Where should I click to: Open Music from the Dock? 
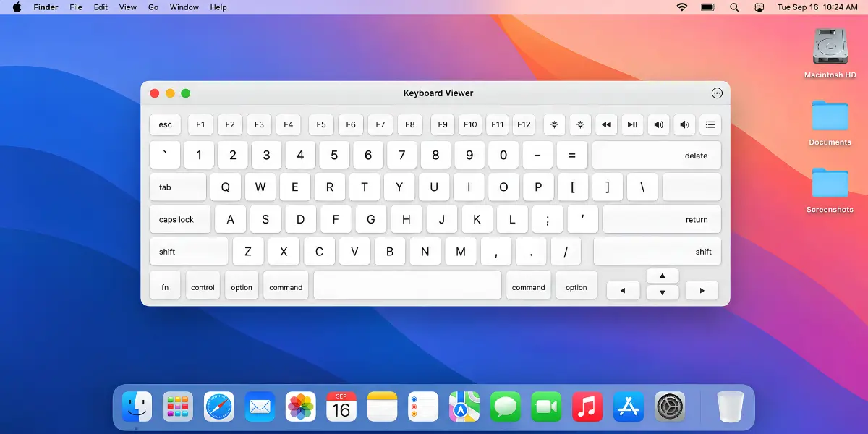588,407
